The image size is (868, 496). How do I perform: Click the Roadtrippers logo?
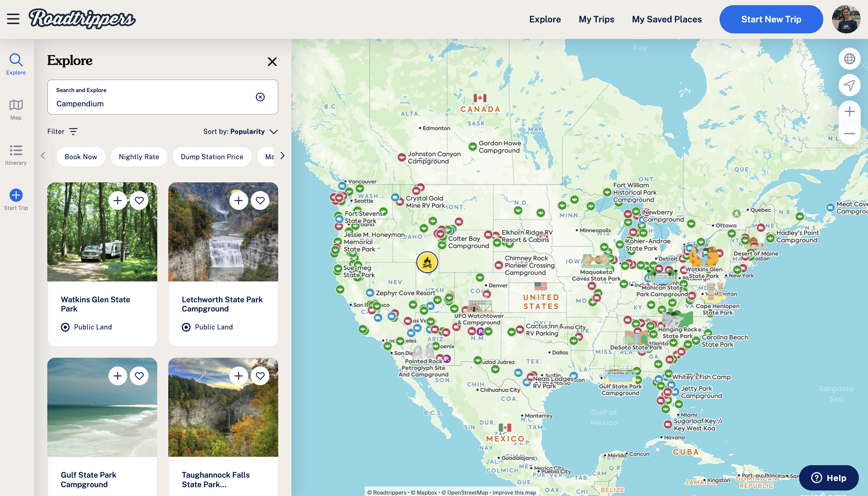(82, 19)
